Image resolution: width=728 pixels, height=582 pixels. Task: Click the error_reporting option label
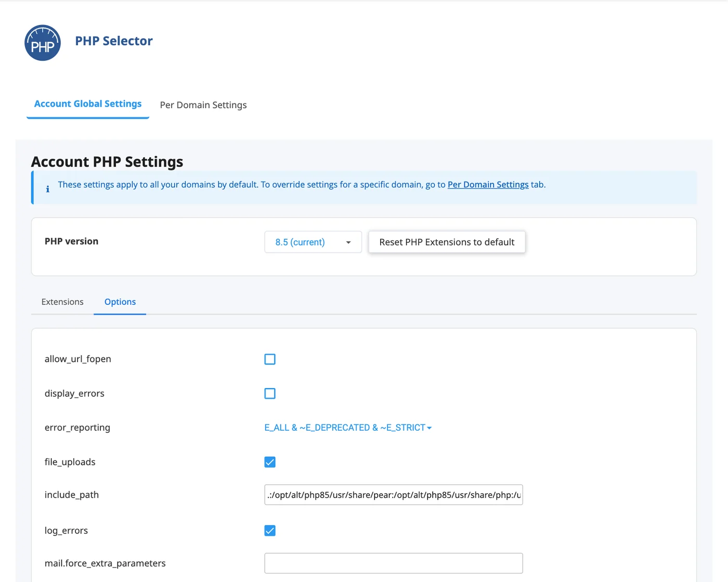(77, 428)
